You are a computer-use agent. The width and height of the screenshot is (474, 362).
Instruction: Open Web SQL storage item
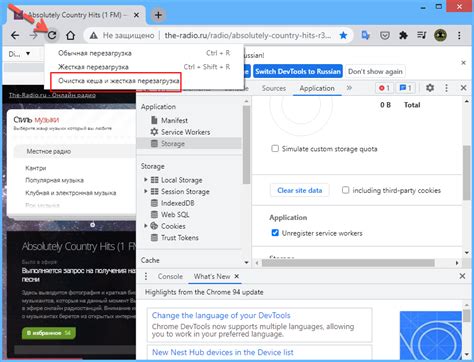(x=175, y=215)
